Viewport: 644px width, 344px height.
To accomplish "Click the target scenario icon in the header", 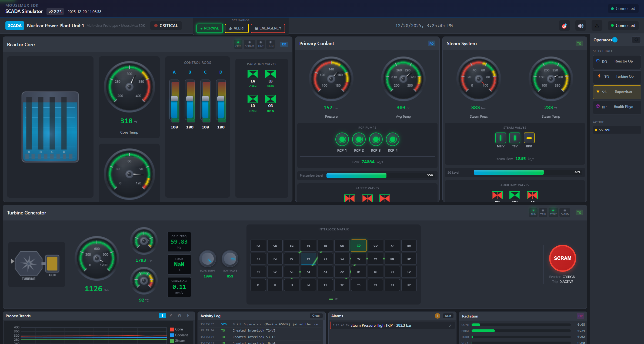I will pyautogui.click(x=564, y=25).
